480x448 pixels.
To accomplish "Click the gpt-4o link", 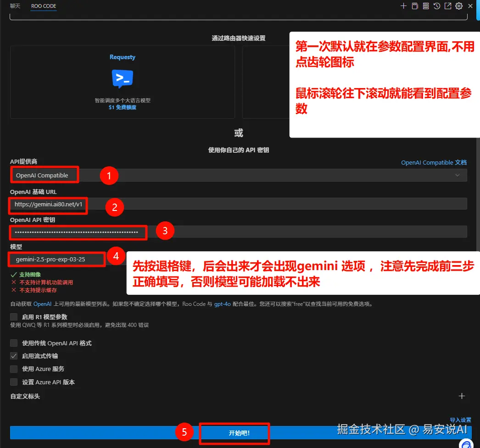I will pyautogui.click(x=223, y=304).
